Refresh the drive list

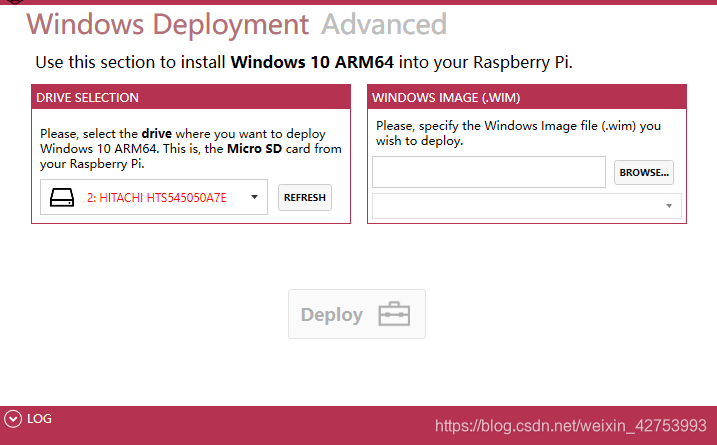pos(305,198)
